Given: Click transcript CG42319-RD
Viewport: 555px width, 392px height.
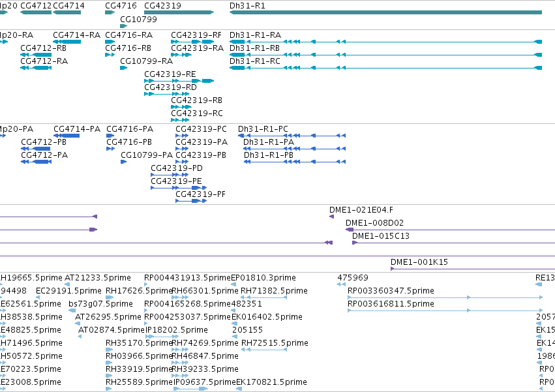Looking at the screenshot, I should coord(167,94).
